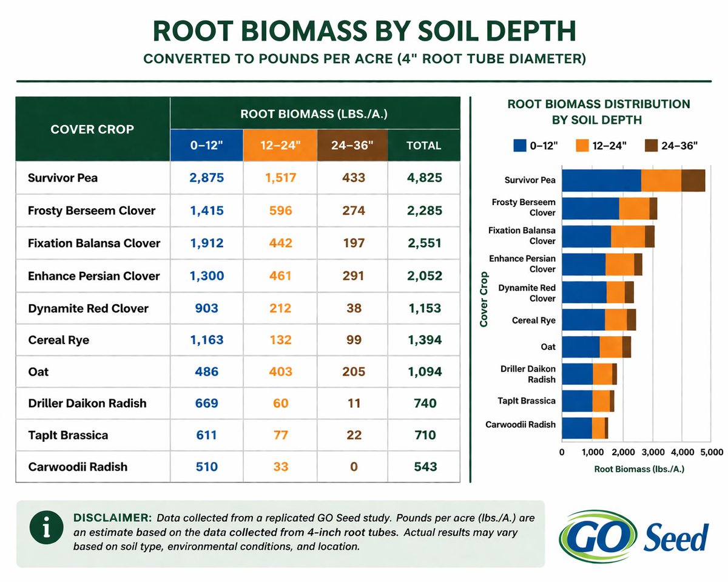Click the total 1,394
The width and height of the screenshot is (728, 582).
(424, 340)
